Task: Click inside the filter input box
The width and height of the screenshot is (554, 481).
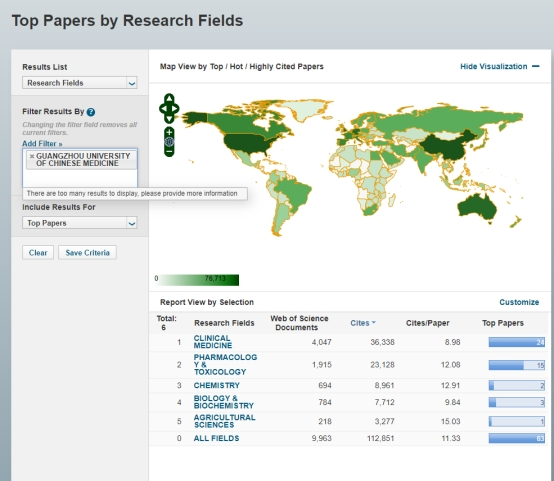Action: click(x=80, y=178)
